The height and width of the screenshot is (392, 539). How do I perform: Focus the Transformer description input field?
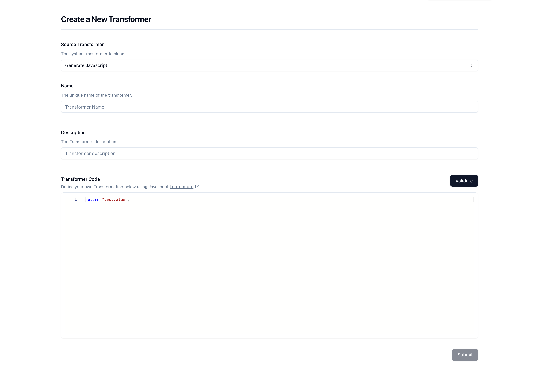[269, 153]
